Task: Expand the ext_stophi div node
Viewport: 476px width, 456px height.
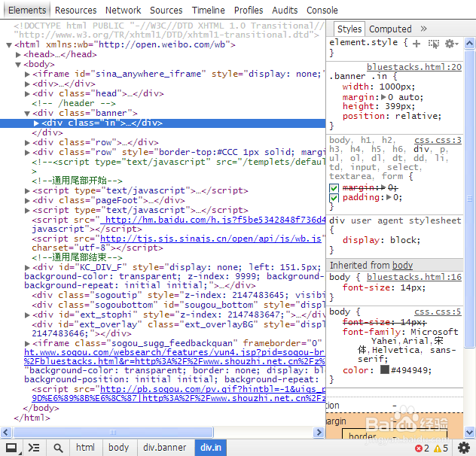Action: pos(27,315)
